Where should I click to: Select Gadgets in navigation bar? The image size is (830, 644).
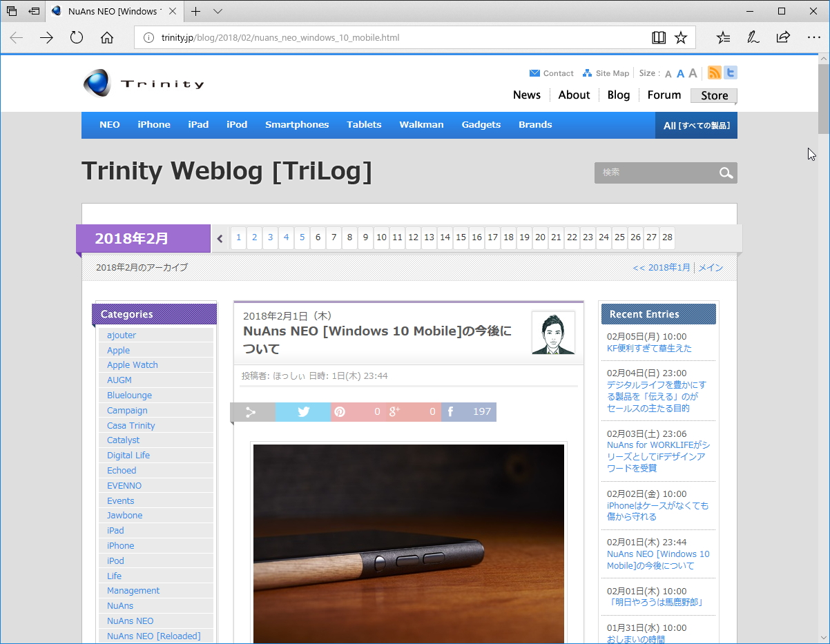pyautogui.click(x=481, y=125)
